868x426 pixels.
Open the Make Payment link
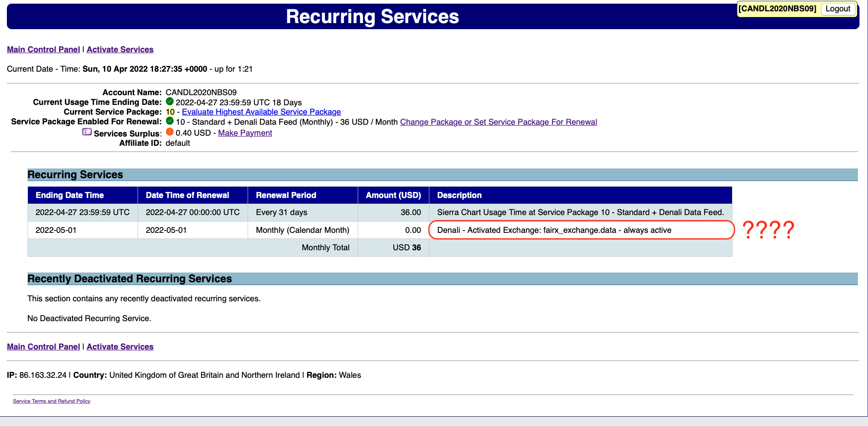point(245,133)
